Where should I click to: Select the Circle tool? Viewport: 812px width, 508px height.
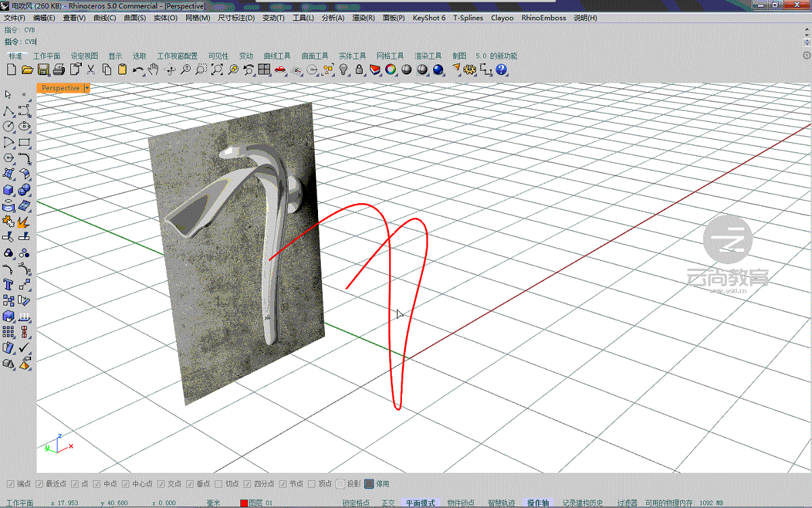(x=8, y=126)
